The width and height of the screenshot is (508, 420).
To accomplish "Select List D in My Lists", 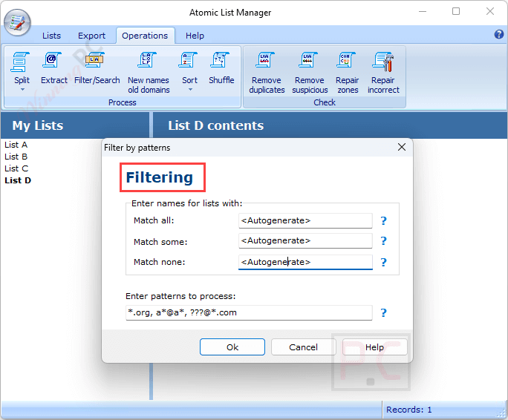I will (x=18, y=180).
